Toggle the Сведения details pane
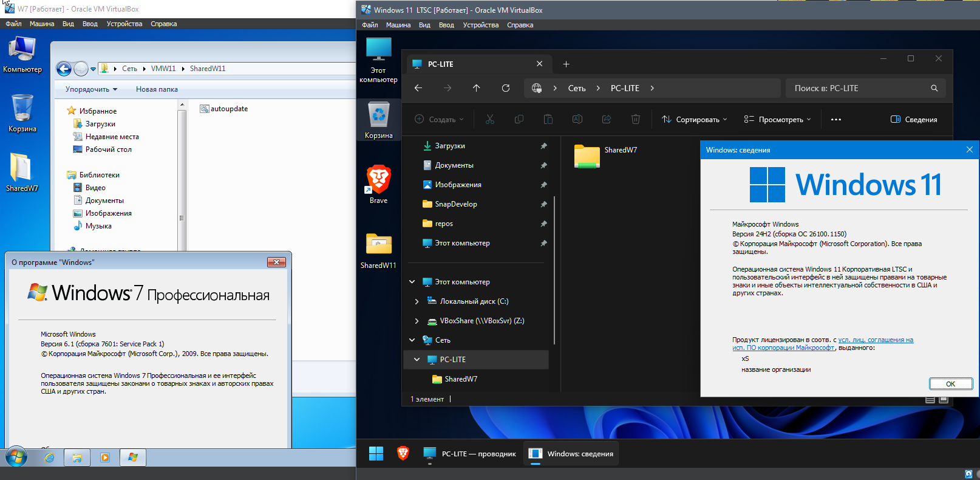 pyautogui.click(x=914, y=120)
